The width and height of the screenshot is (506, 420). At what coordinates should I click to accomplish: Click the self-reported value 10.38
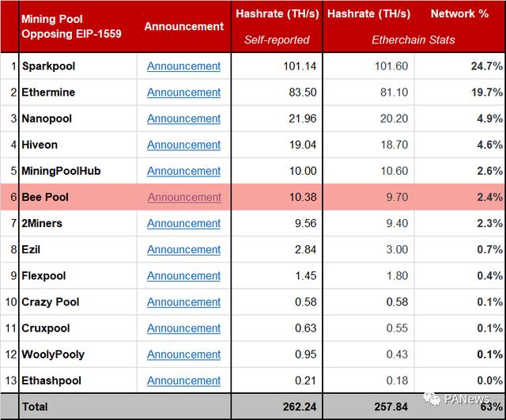303,197
